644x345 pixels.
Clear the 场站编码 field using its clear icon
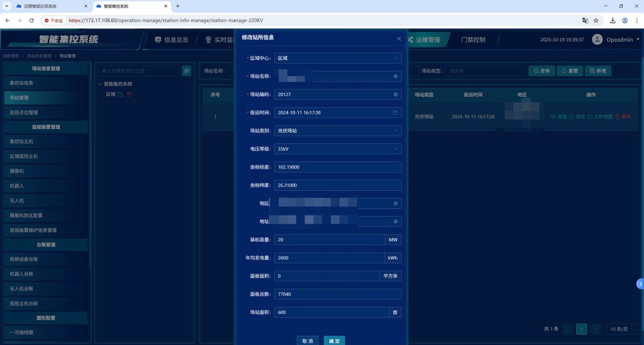(395, 95)
